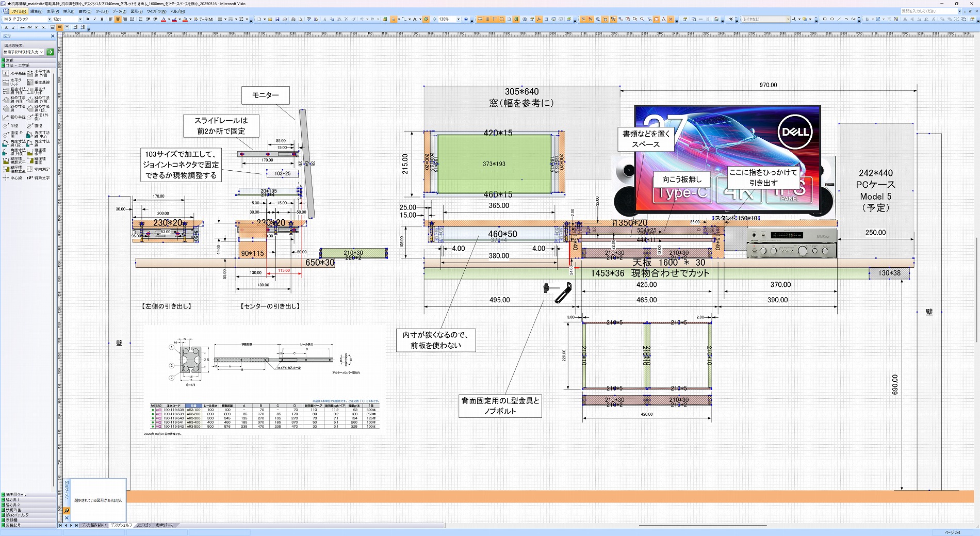980x536 pixels.
Task: Select the Connector tool
Action: click(x=404, y=19)
